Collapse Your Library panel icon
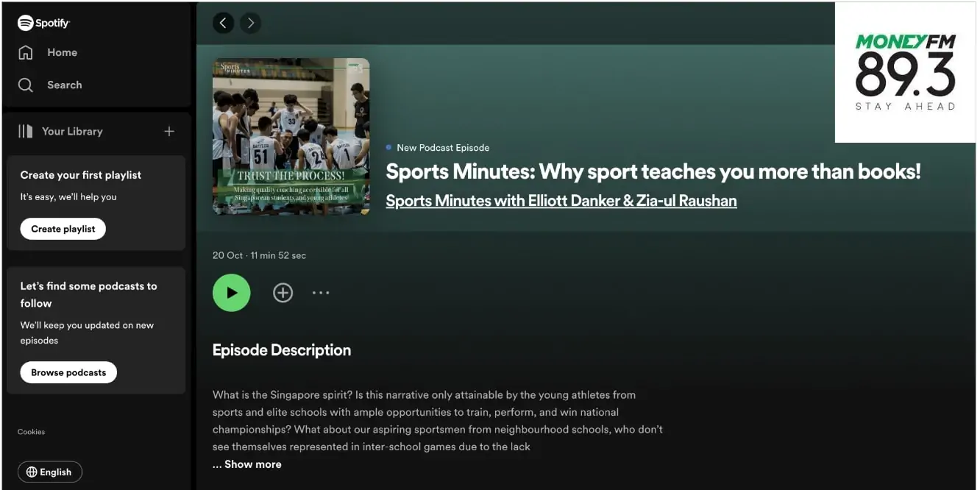 [x=26, y=131]
